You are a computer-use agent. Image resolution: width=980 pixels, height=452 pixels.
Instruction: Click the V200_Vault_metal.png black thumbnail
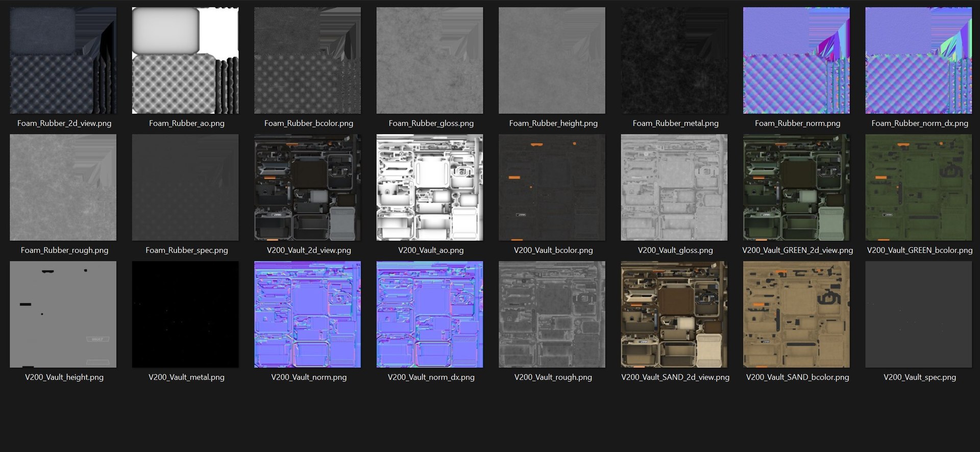(185, 314)
